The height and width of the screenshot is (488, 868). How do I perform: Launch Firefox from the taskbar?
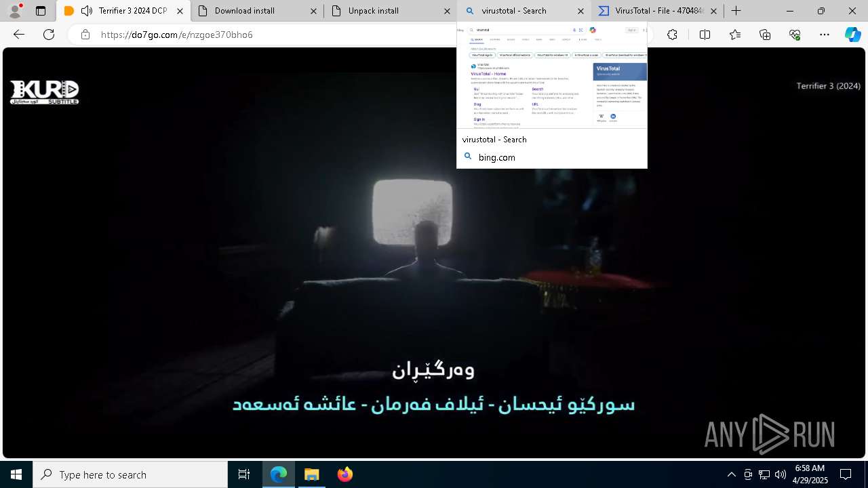[x=345, y=474]
